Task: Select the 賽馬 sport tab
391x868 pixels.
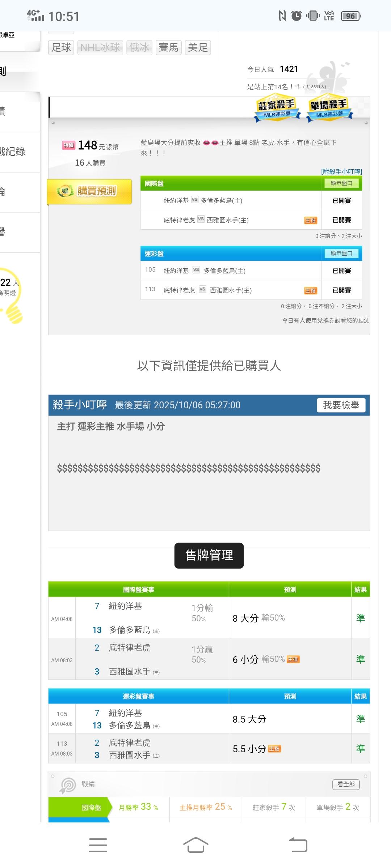Action: tap(169, 47)
